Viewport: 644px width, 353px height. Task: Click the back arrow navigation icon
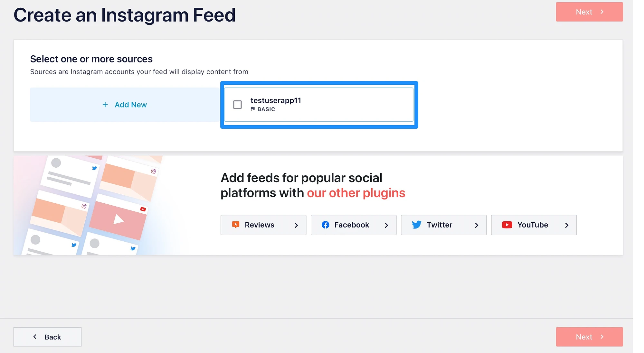[34, 337]
